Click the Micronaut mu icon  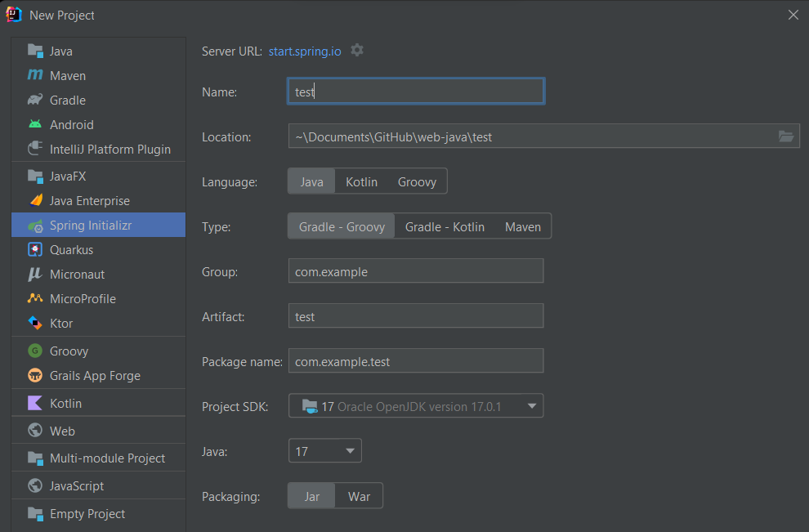click(x=35, y=274)
